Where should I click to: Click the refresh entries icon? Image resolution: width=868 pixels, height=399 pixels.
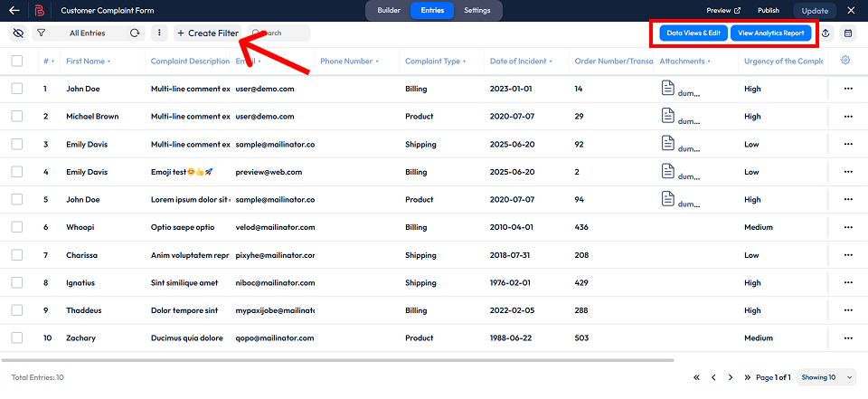pos(135,33)
